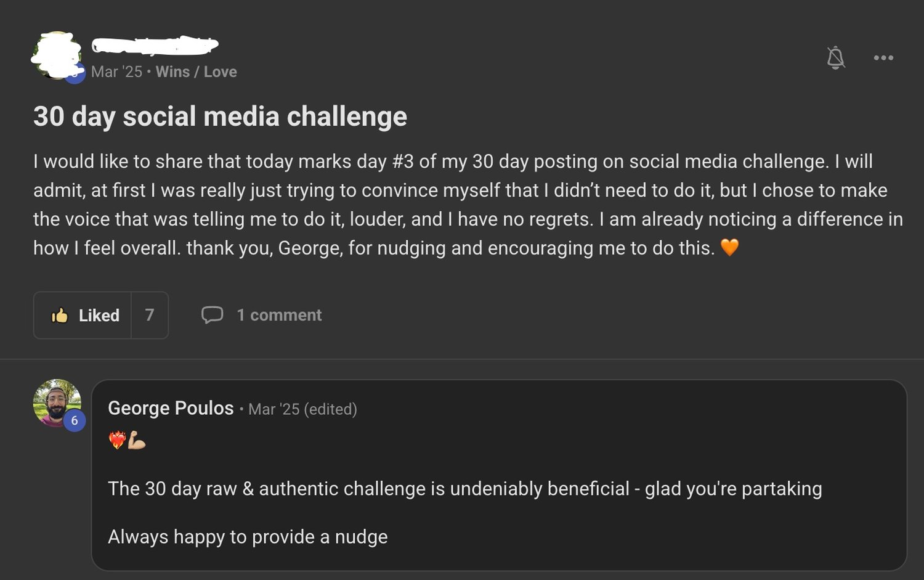Visit George Poulos's profile via his name
The width and height of the screenshot is (924, 580).
(x=171, y=408)
